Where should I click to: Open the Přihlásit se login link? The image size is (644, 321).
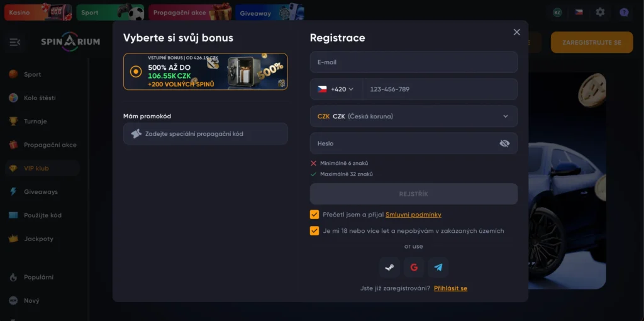tap(450, 288)
